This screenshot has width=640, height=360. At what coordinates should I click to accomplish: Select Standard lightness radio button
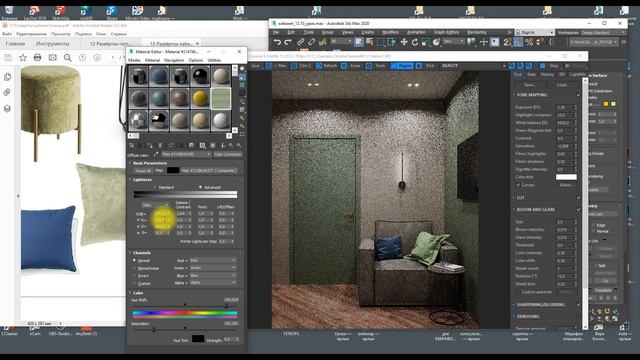click(x=155, y=187)
